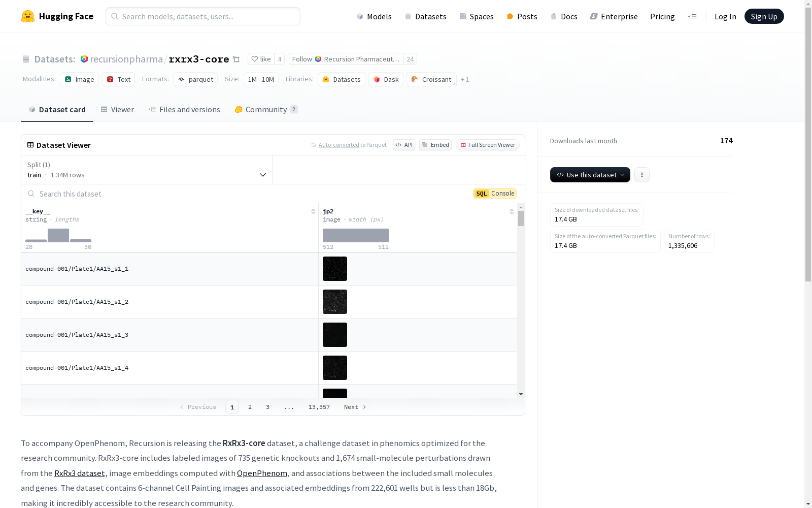Open the three-dot more options button

(642, 175)
